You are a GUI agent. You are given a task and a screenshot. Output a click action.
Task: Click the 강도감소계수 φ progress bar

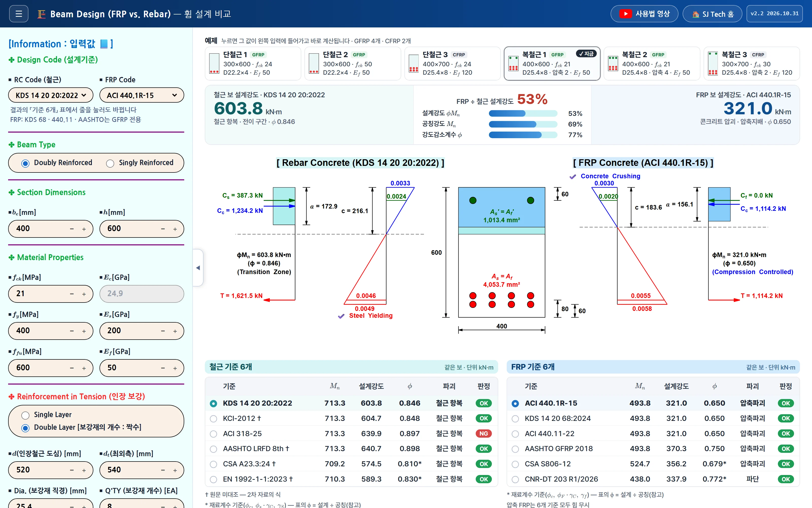coord(523,135)
